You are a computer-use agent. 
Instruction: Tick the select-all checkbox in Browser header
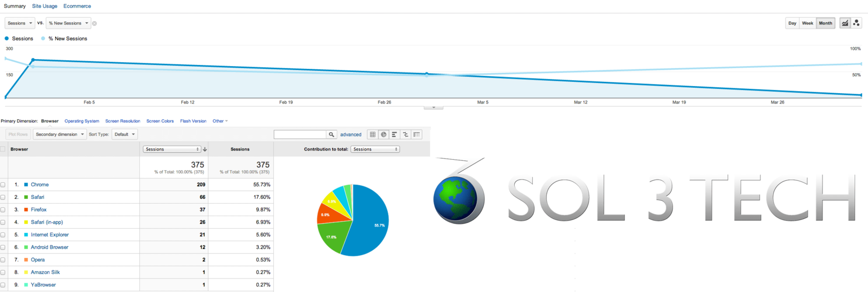coord(3,149)
